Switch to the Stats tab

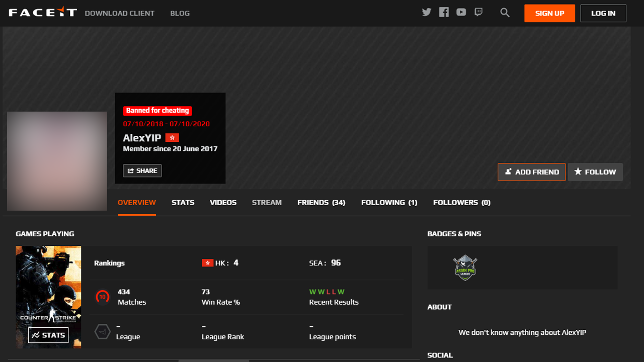tap(183, 203)
